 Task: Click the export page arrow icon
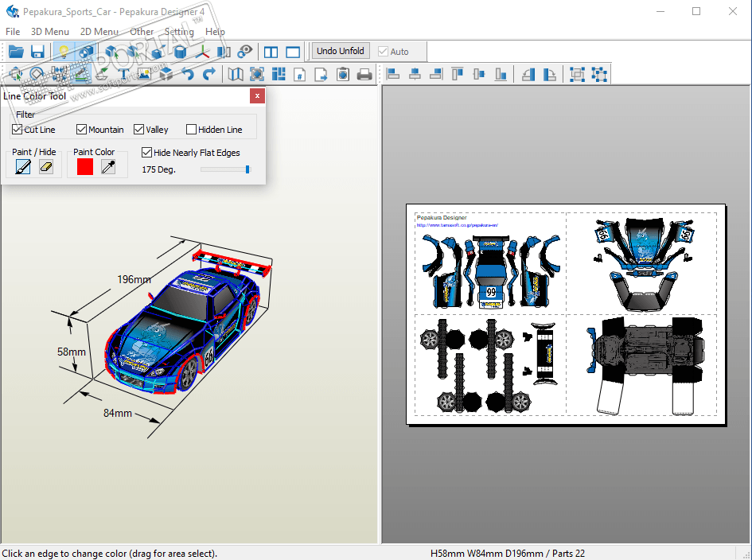click(321, 74)
